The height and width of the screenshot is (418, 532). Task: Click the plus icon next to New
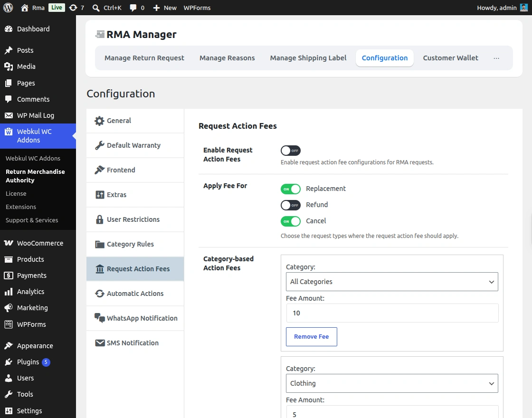[x=156, y=8]
